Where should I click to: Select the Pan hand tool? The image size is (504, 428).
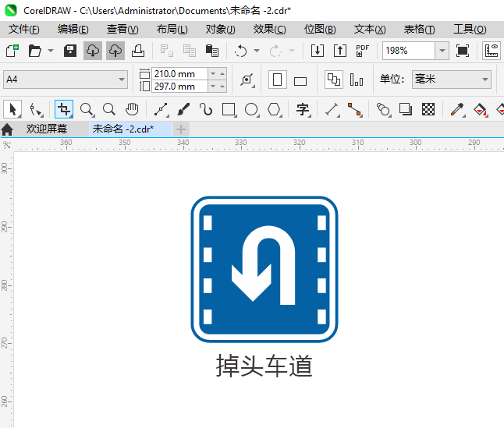point(132,109)
